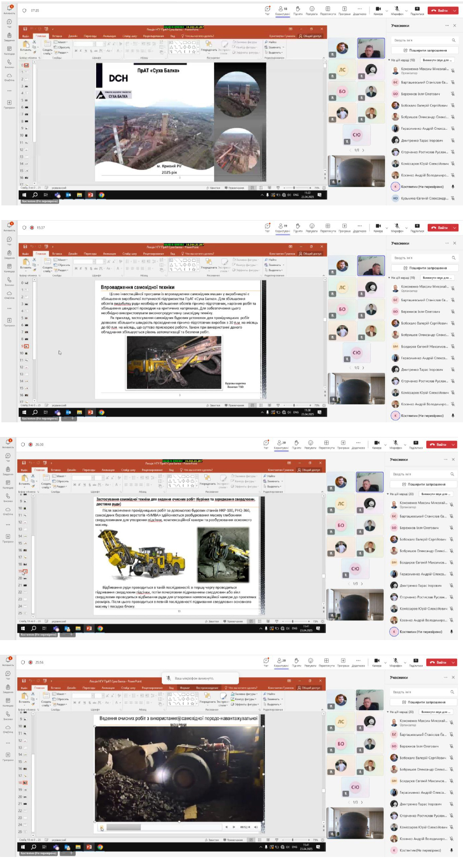
Task: In the 07:25 meeting, click the Підняти hand icon
Action: click(x=298, y=10)
